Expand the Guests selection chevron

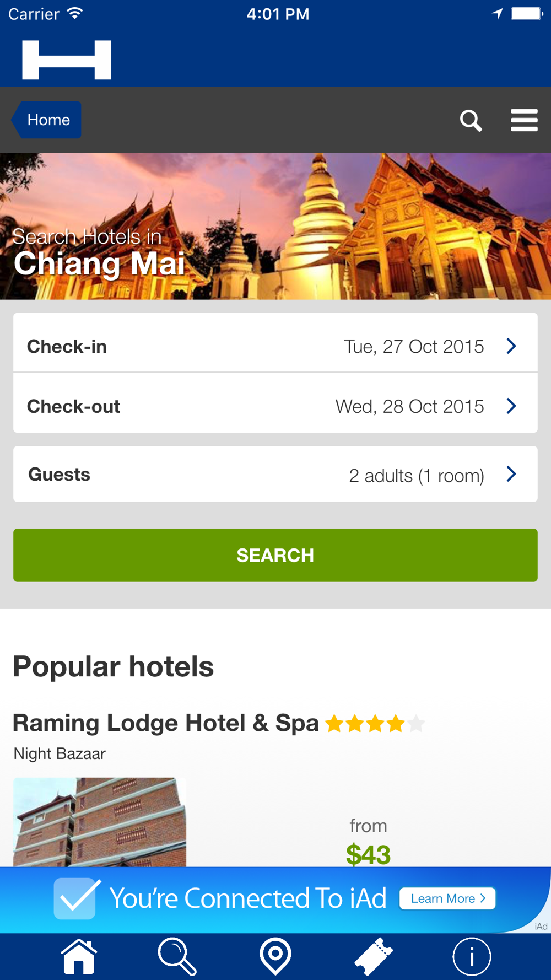(x=511, y=474)
